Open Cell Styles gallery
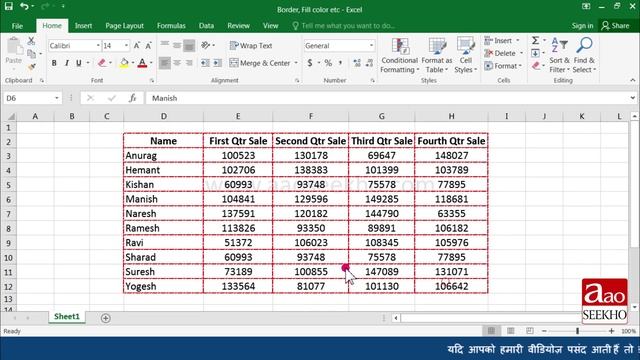 coord(466,56)
